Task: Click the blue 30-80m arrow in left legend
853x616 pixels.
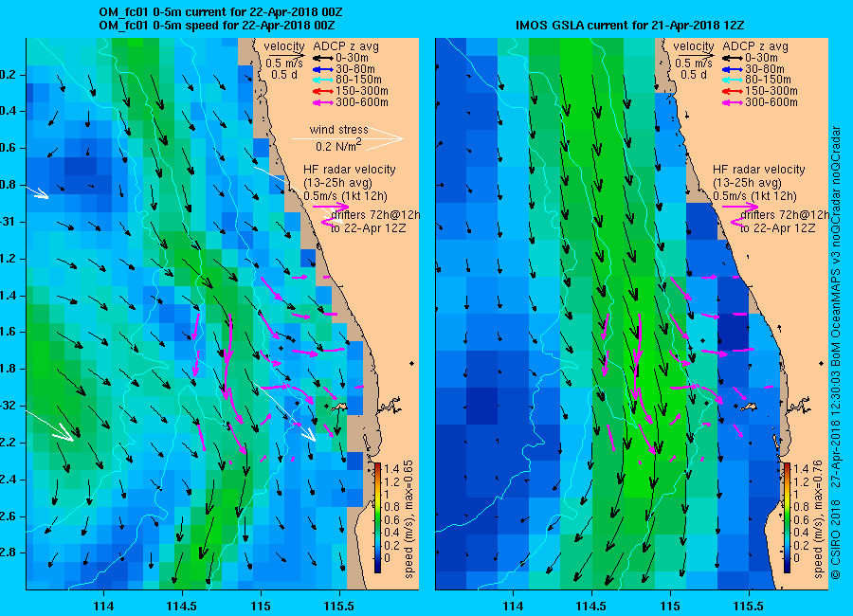Action: (x=322, y=69)
